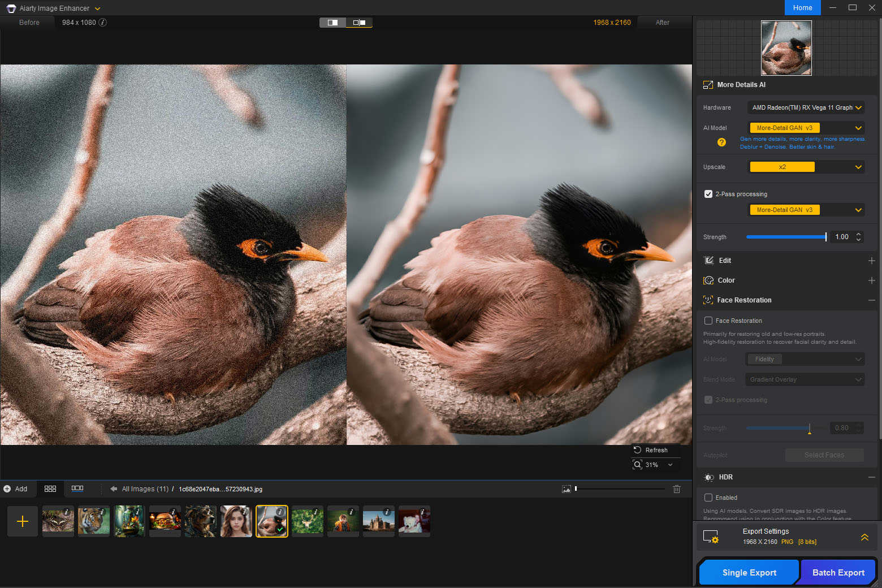Expand Export Settings with the double chevron
The image size is (882, 588).
864,537
